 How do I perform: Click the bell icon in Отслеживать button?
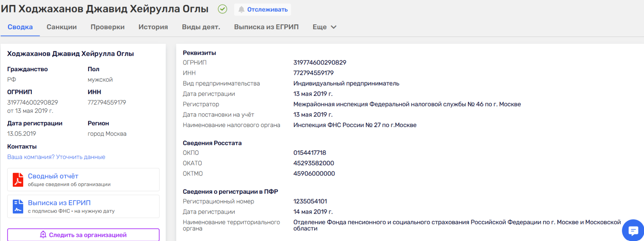point(241,9)
